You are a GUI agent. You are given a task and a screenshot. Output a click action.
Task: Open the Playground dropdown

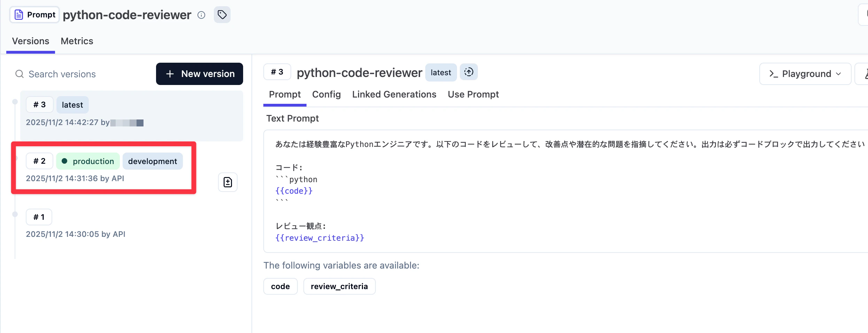[x=805, y=74]
